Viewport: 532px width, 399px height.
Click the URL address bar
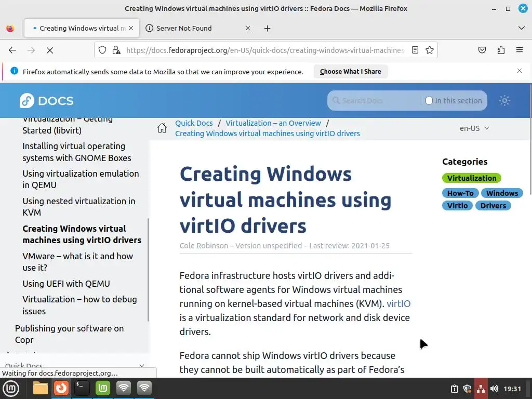click(264, 50)
